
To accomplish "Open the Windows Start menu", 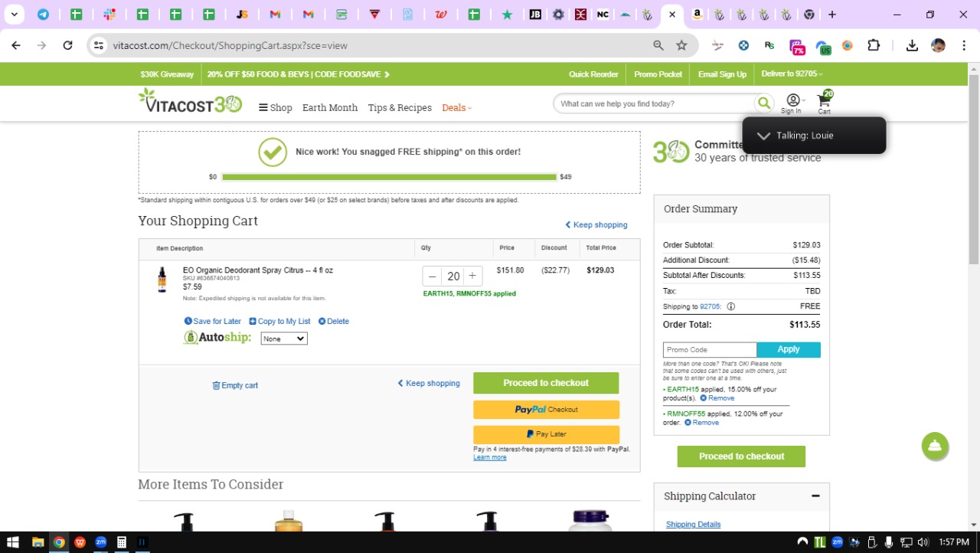I will [x=12, y=542].
